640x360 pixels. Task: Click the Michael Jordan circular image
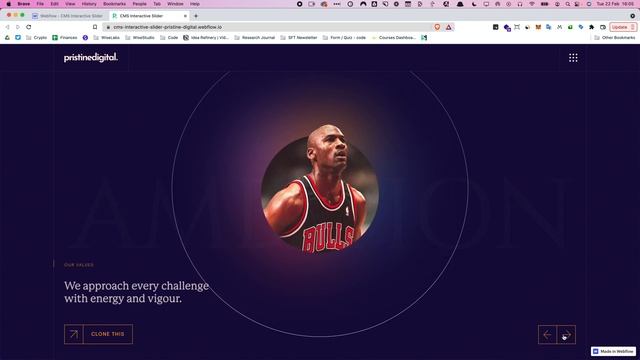[x=320, y=188]
